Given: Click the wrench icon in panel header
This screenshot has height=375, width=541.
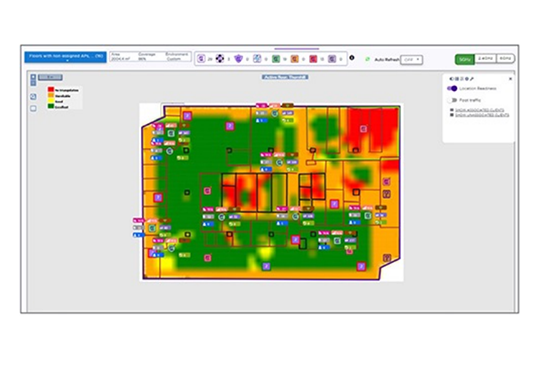Looking at the screenshot, I should (x=472, y=79).
